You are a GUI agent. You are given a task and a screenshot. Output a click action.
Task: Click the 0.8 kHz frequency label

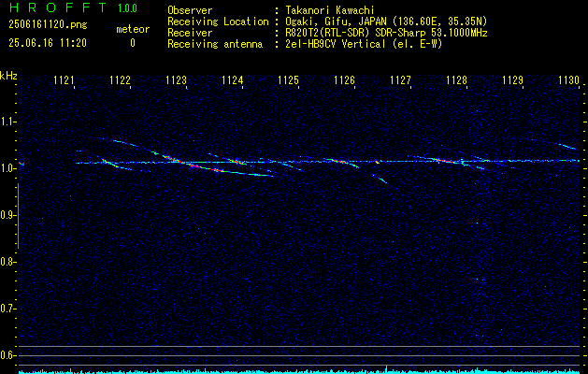[x=7, y=262]
